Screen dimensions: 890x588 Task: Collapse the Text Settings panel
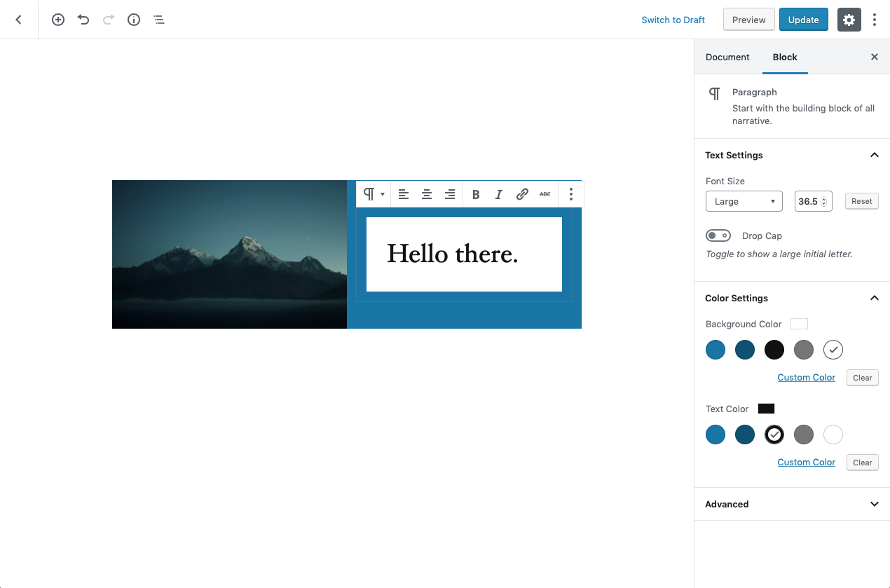[792, 155]
